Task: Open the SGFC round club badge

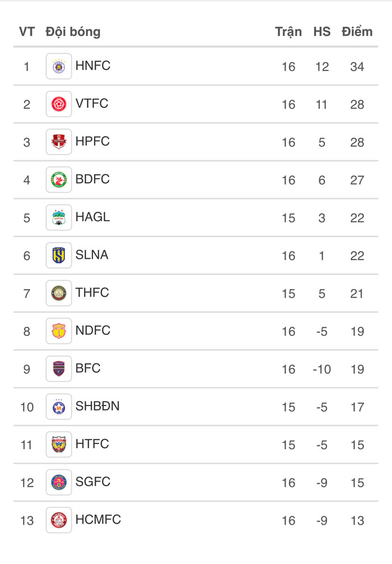Action: coord(59,482)
